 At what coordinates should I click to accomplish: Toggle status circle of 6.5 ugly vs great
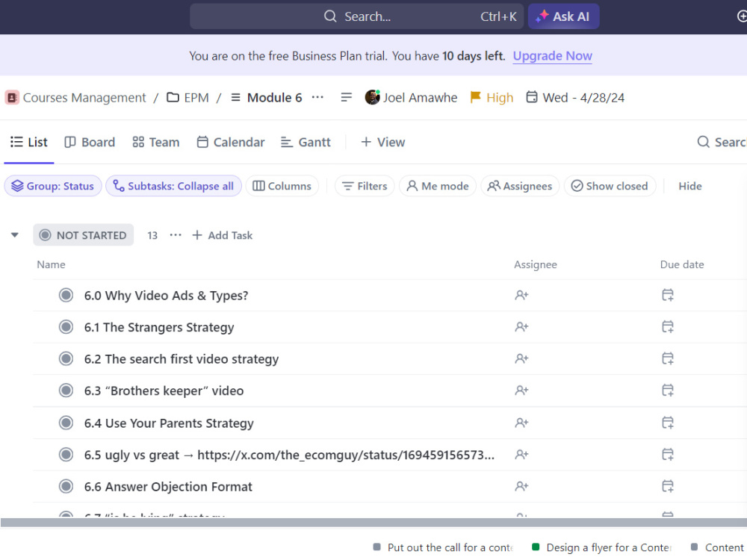click(x=66, y=455)
